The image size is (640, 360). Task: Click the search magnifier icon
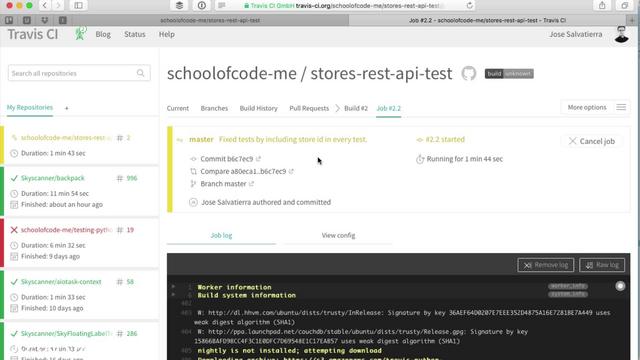point(140,73)
